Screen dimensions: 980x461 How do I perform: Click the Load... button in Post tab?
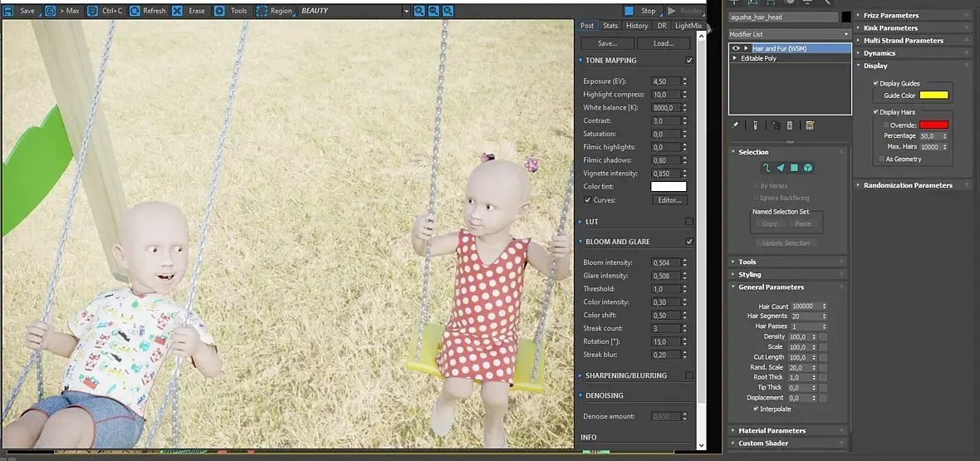pyautogui.click(x=663, y=43)
